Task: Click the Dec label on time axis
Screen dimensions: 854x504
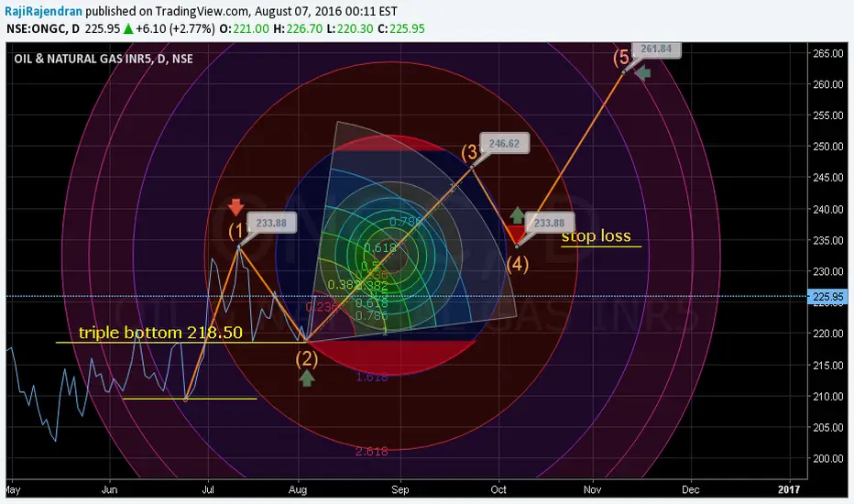Action: tap(691, 489)
